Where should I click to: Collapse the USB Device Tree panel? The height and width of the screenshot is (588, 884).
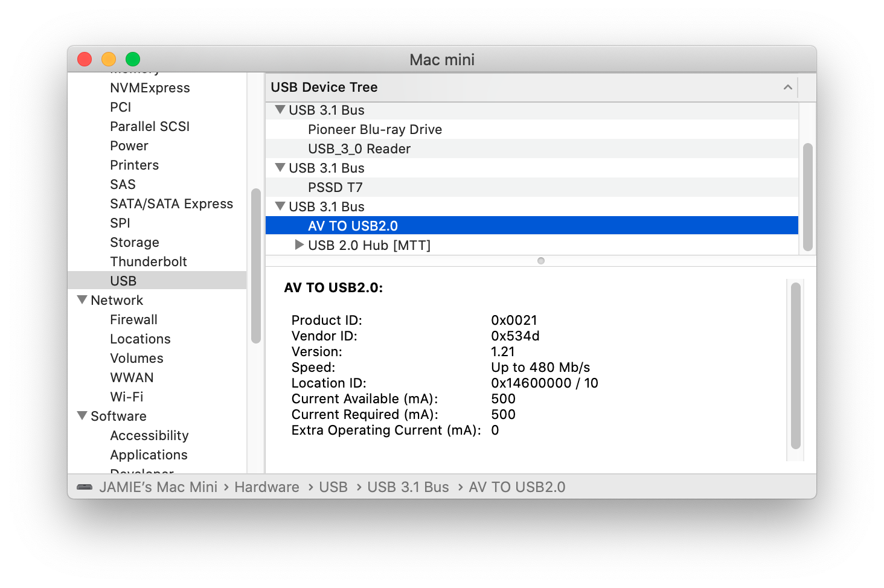tap(787, 87)
